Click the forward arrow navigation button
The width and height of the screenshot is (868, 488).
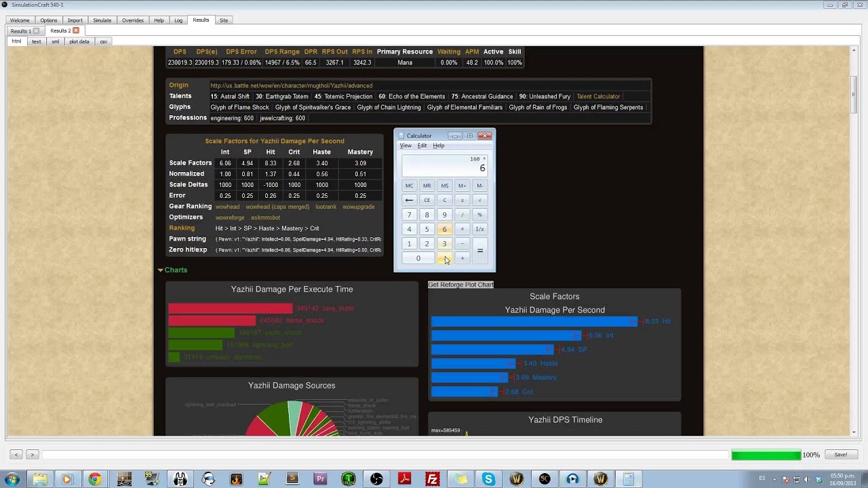32,455
